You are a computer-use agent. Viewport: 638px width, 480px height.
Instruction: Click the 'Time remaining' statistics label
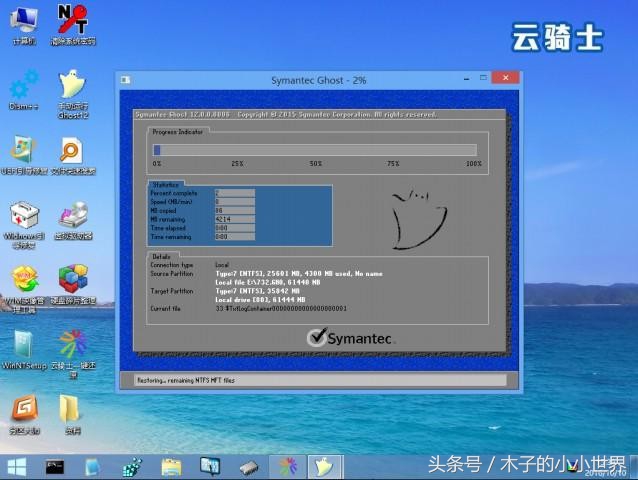tap(170, 237)
